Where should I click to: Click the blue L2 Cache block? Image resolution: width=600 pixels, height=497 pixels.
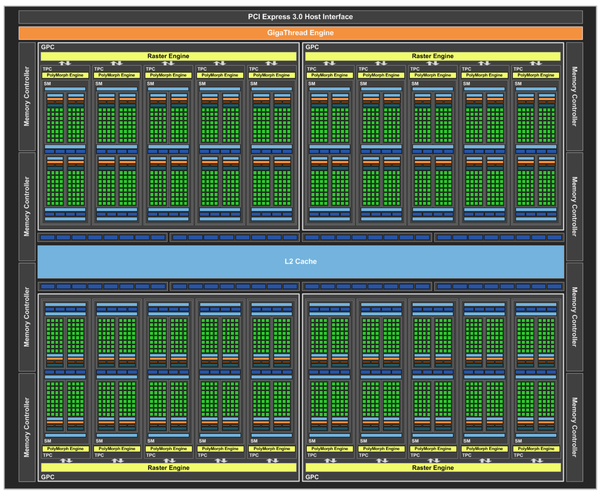(x=301, y=262)
